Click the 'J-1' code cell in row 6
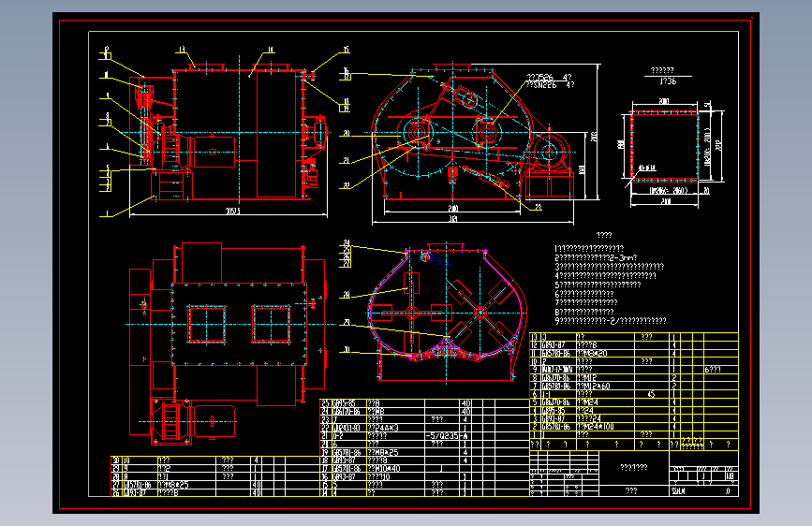812x526 pixels. 546,394
